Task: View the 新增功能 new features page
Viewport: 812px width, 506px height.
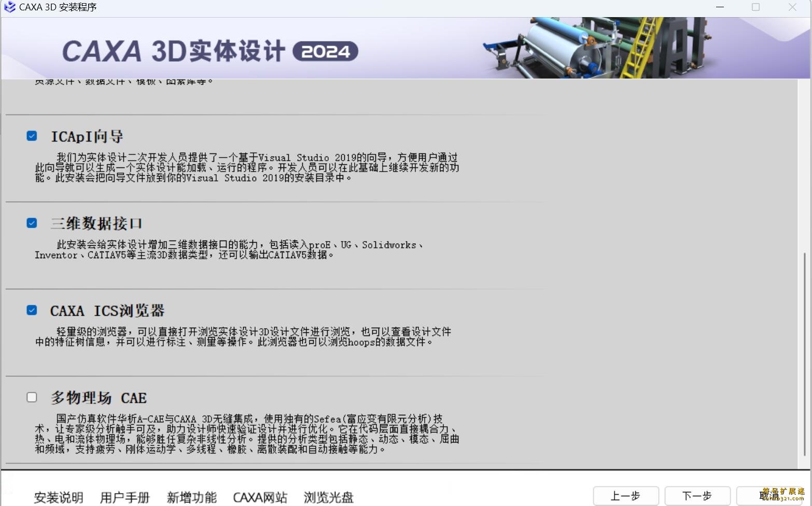Action: (x=191, y=497)
